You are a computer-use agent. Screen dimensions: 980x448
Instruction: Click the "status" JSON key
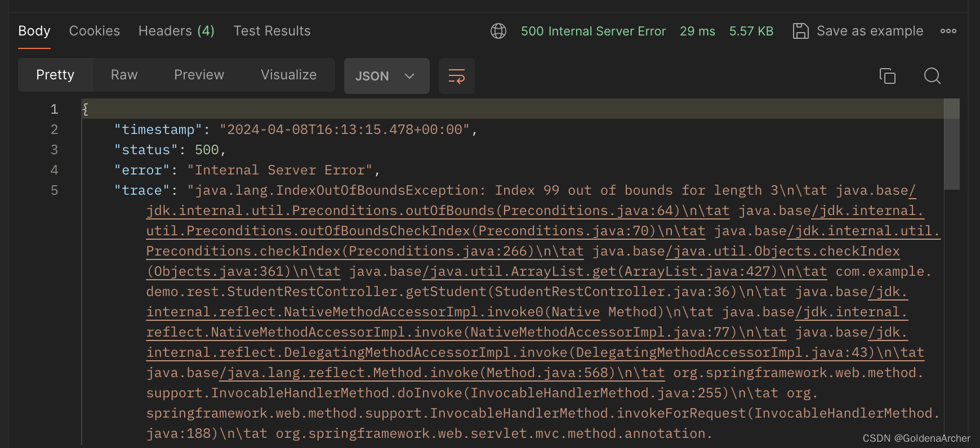[146, 150]
